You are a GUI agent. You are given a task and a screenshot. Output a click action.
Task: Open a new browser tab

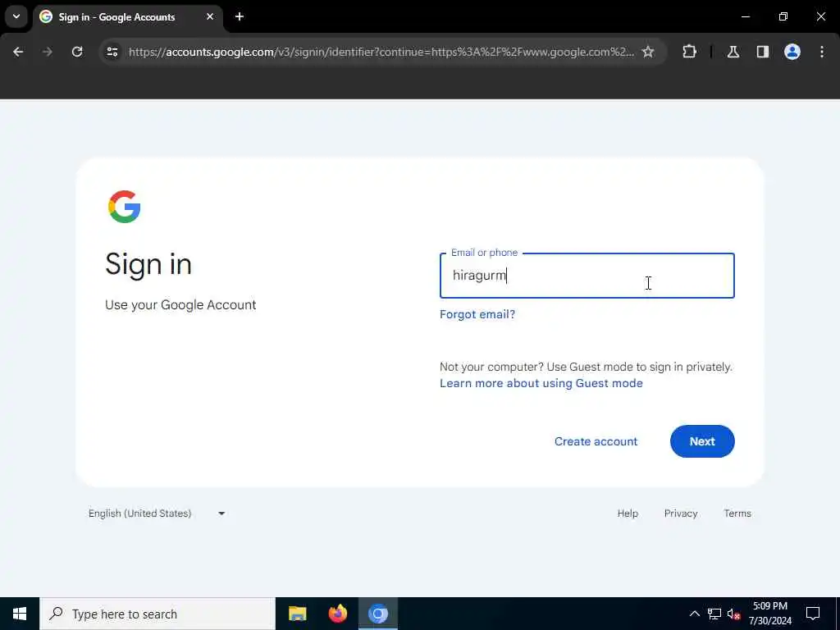[240, 16]
